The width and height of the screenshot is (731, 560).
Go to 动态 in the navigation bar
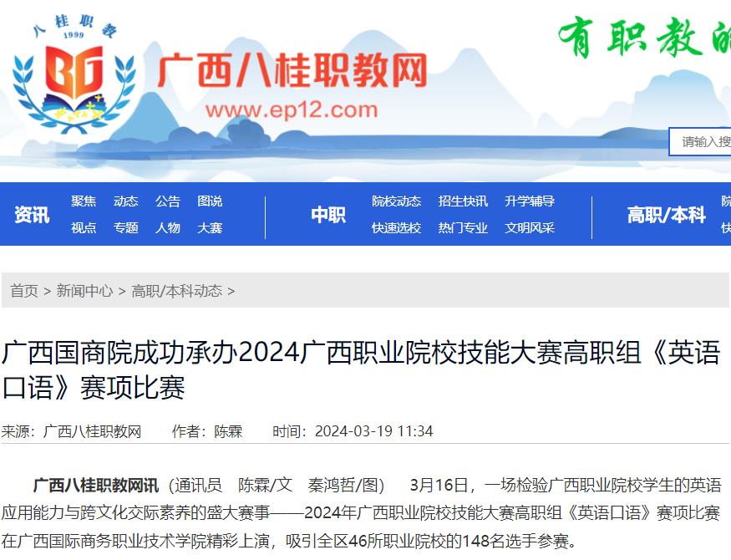coord(126,201)
